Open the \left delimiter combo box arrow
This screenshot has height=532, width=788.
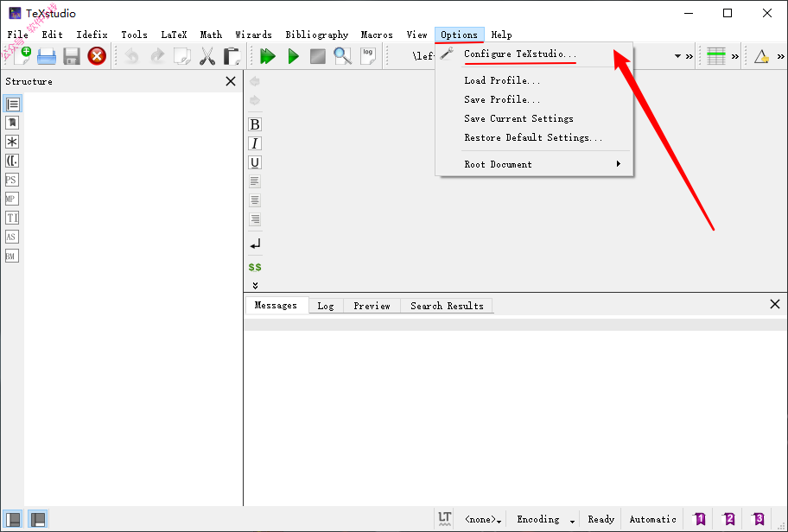pyautogui.click(x=677, y=56)
